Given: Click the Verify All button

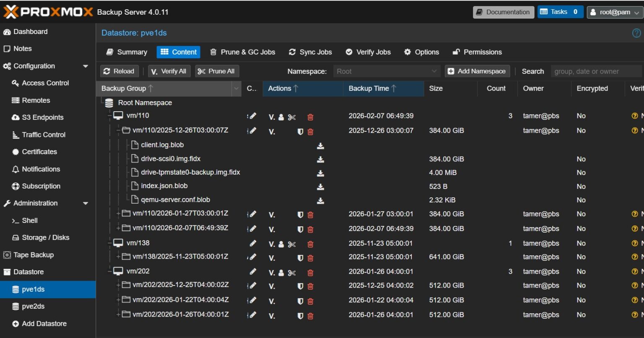Looking at the screenshot, I should 169,71.
